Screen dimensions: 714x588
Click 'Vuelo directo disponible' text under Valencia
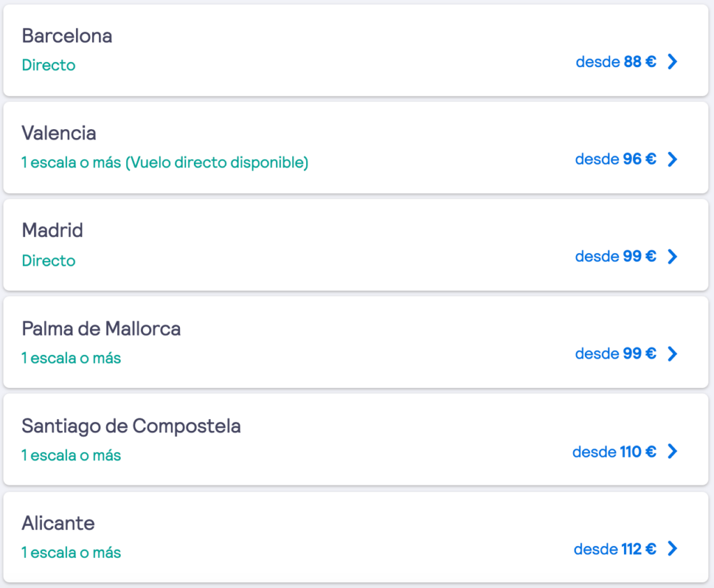(x=217, y=163)
